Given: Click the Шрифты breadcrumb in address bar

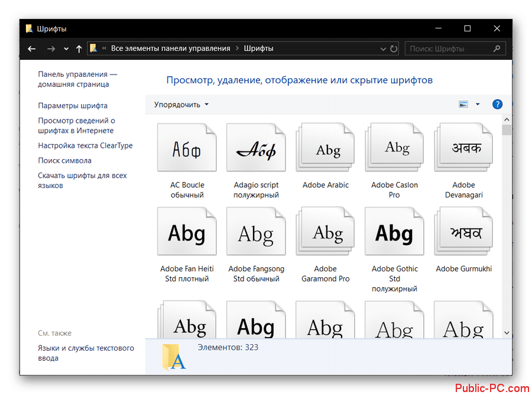Looking at the screenshot, I should coord(258,48).
